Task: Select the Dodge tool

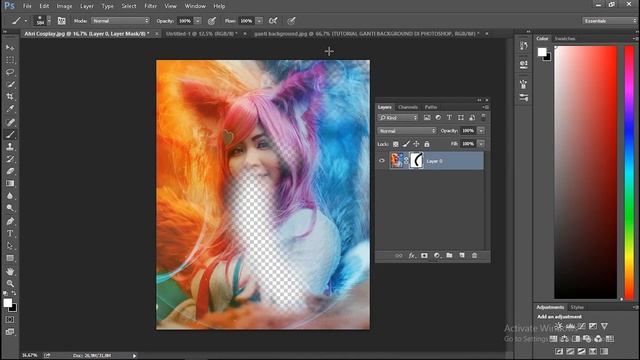Action: pos(10,208)
